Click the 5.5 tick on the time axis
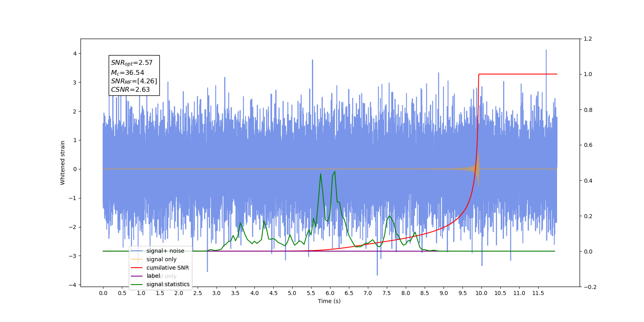The width and height of the screenshot is (644, 322). point(311,293)
